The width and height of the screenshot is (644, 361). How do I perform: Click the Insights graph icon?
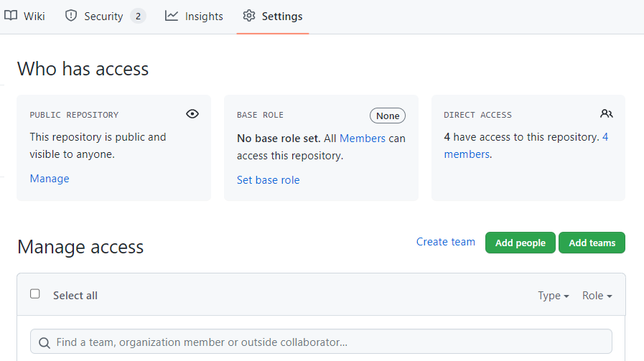coord(172,16)
